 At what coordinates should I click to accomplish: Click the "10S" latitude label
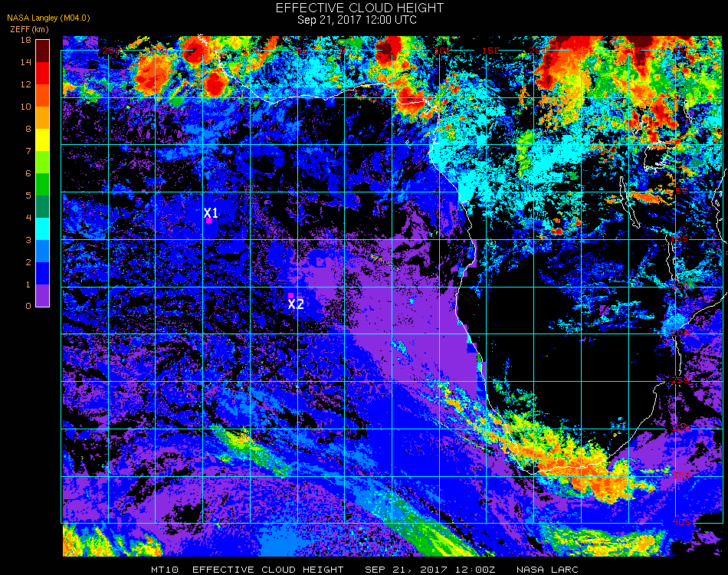pos(679,238)
